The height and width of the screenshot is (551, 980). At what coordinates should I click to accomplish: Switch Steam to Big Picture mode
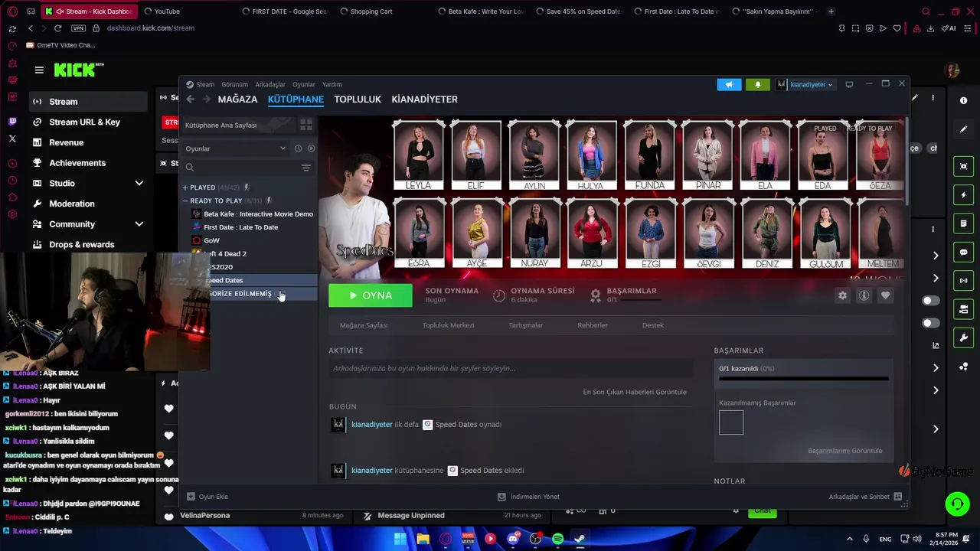(x=849, y=84)
